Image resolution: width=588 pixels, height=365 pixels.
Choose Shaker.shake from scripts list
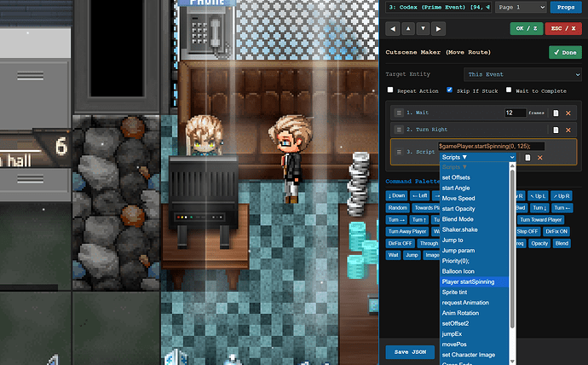[475, 229]
